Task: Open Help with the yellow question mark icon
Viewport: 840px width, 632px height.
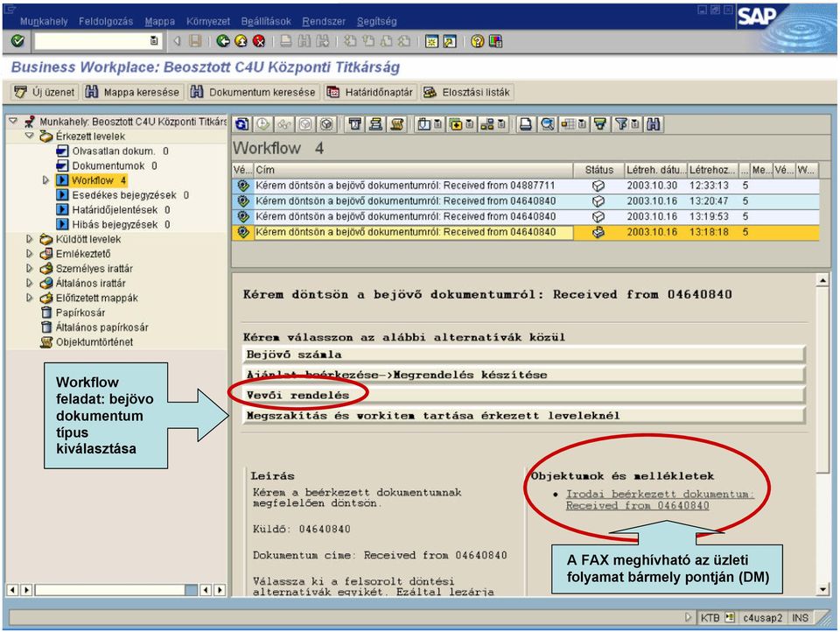Action: 478,41
